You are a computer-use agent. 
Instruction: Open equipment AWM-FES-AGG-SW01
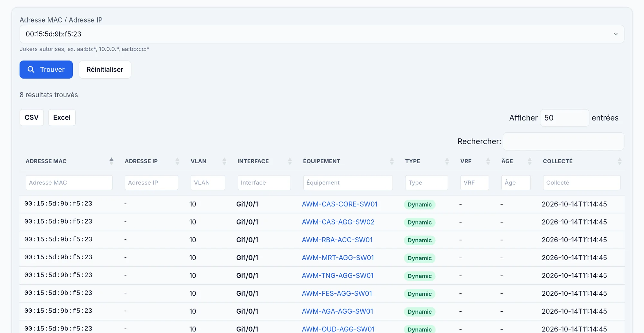tap(337, 293)
